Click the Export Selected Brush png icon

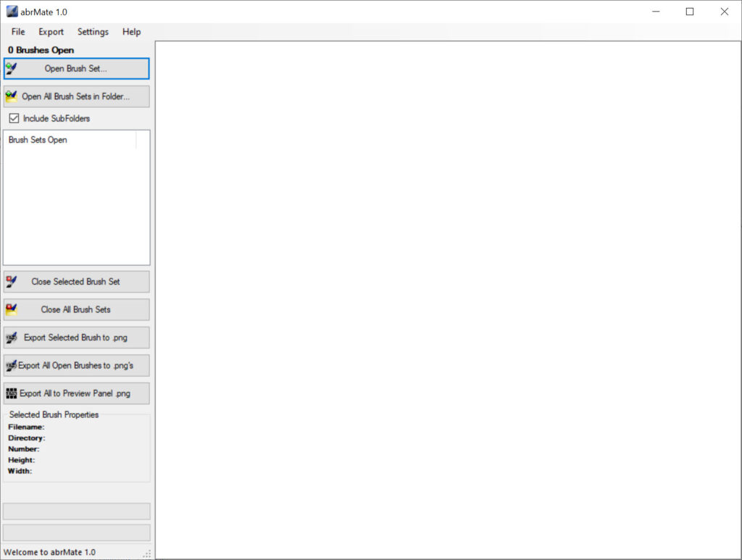(12, 338)
